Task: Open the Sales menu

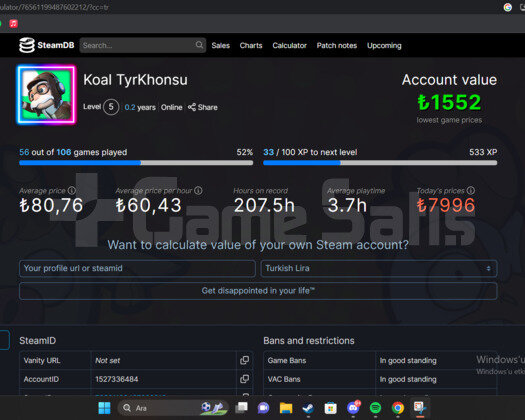Action: [x=221, y=45]
